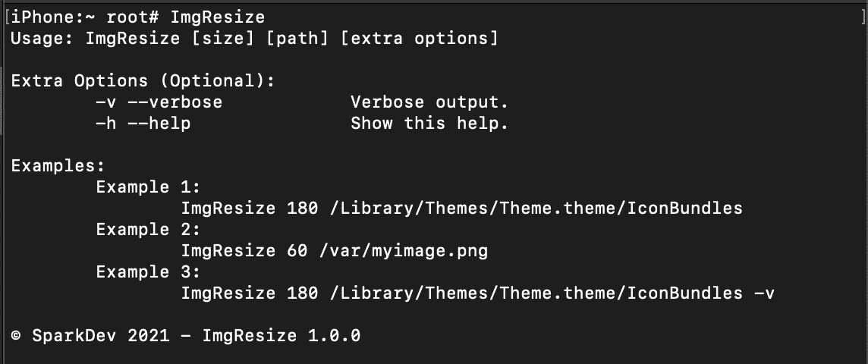Click the typed ImgResize command

218,17
